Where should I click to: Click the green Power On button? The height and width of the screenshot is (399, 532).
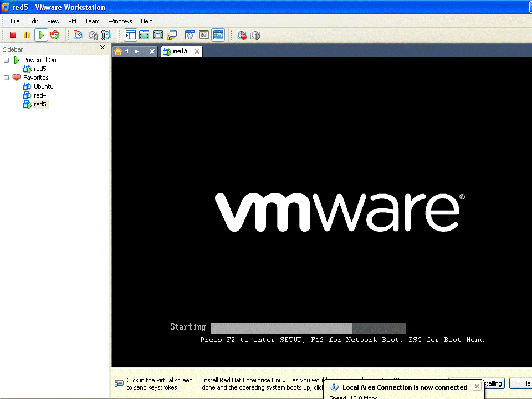[x=42, y=35]
